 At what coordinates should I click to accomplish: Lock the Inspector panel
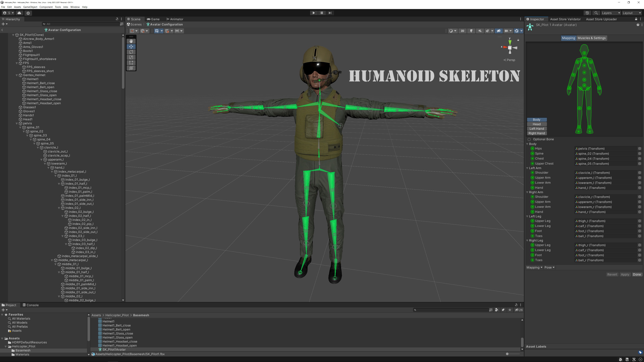point(636,19)
